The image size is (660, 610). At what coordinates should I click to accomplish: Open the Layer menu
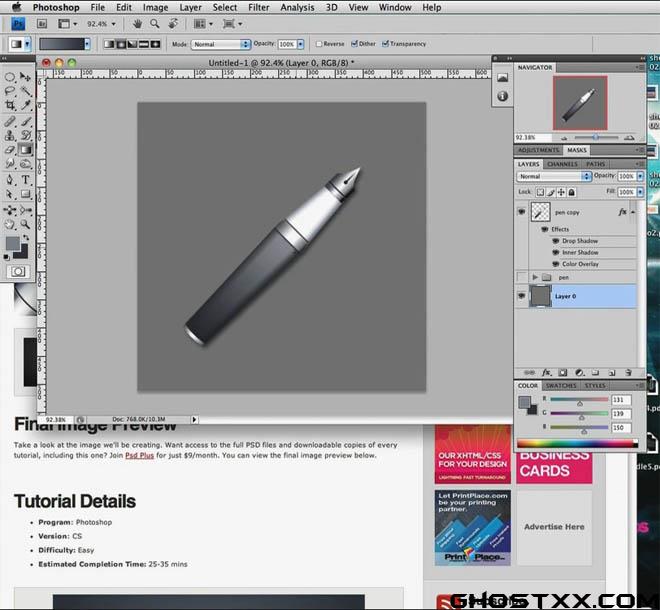[191, 8]
